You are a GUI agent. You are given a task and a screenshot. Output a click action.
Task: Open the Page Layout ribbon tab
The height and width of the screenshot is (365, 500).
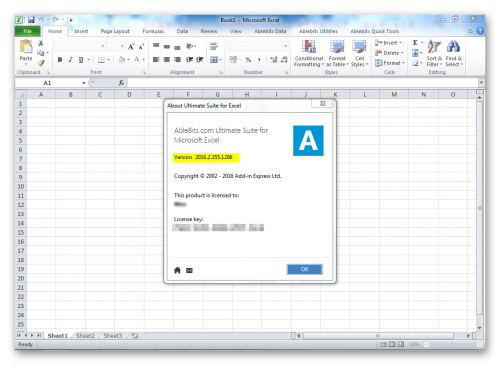tap(115, 31)
